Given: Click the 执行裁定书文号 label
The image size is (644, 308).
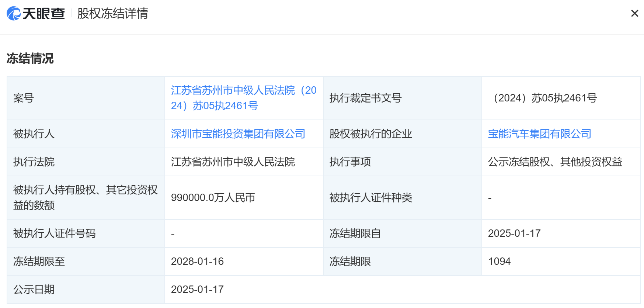Looking at the screenshot, I should click(365, 98).
